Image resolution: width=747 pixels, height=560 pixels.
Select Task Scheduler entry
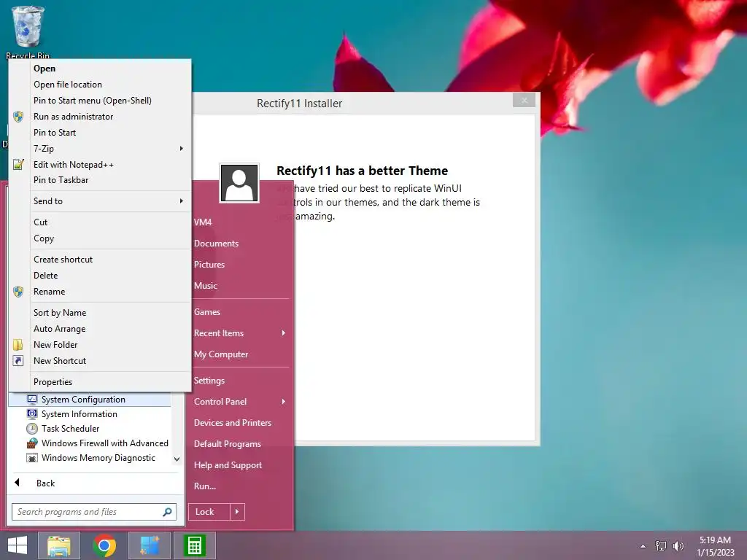point(90,429)
